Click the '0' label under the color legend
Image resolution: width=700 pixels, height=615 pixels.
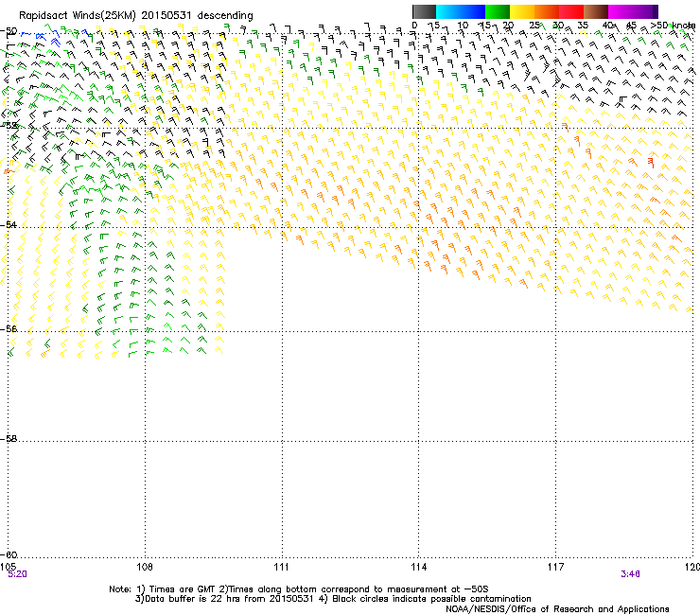pos(414,26)
